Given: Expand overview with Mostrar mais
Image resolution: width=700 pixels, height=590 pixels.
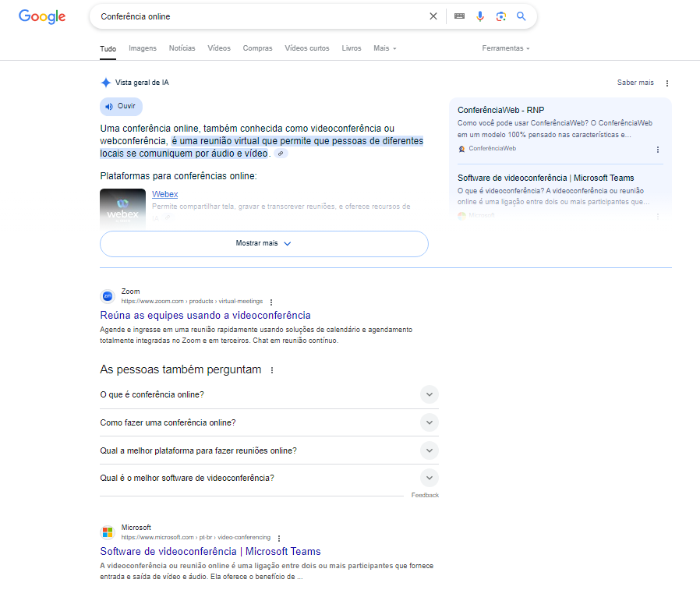Looking at the screenshot, I should (263, 244).
